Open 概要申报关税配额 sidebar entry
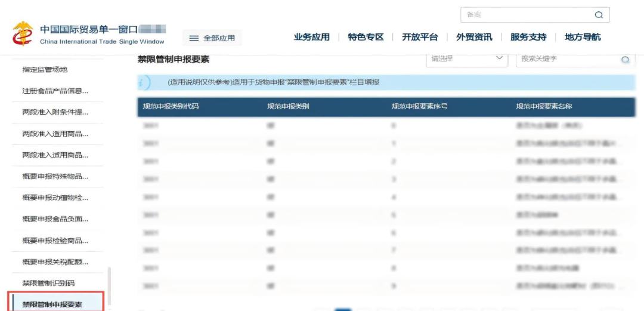This screenshot has width=644, height=311. pos(55,262)
